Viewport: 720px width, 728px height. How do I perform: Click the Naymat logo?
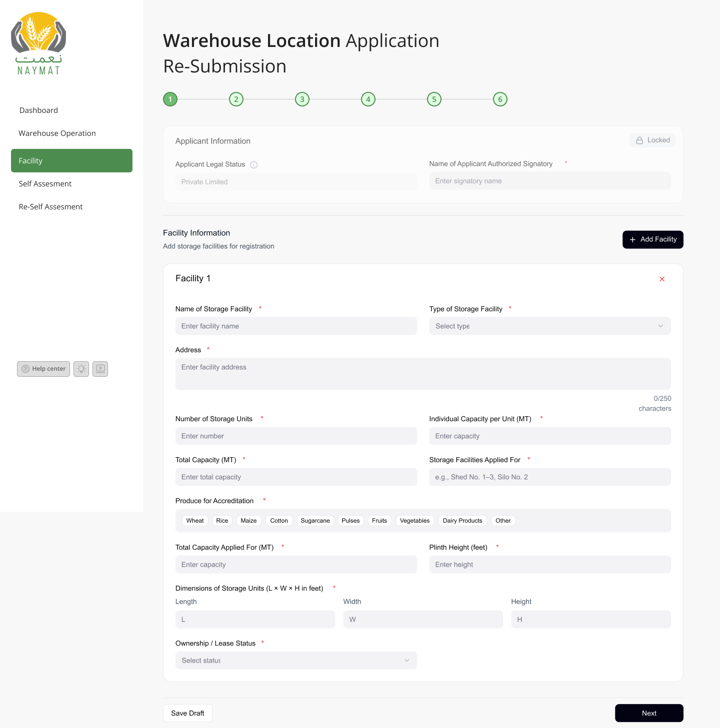38,43
